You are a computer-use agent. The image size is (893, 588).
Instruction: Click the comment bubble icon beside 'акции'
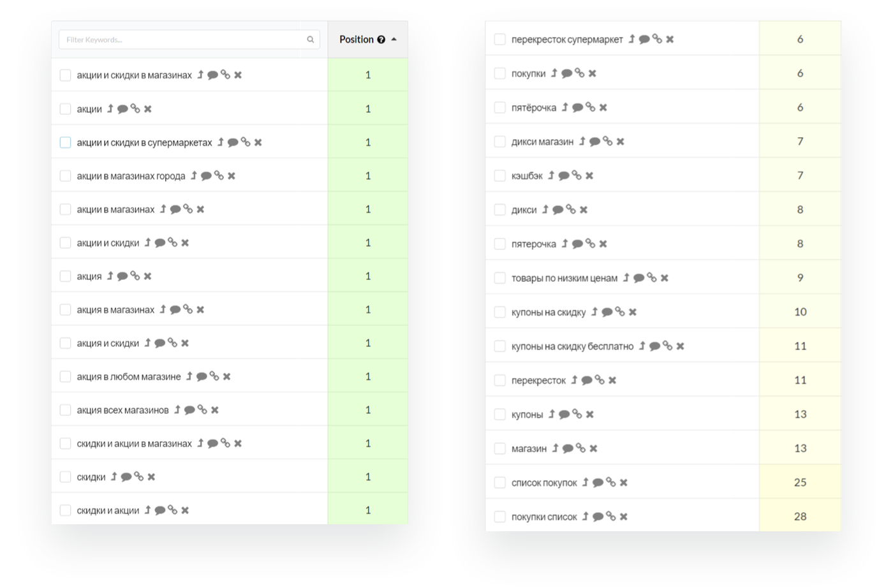[x=122, y=109]
